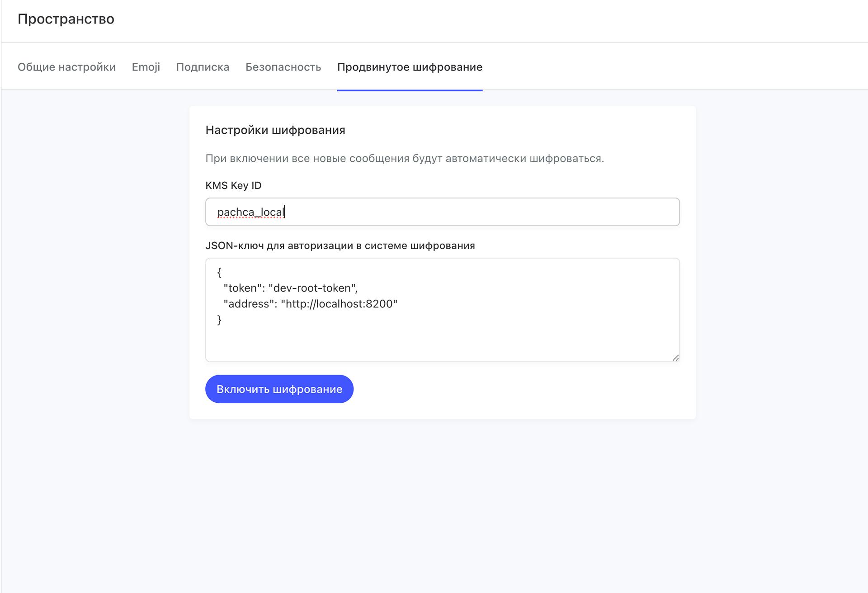Click the KMS Key ID label
868x593 pixels.
(x=235, y=185)
